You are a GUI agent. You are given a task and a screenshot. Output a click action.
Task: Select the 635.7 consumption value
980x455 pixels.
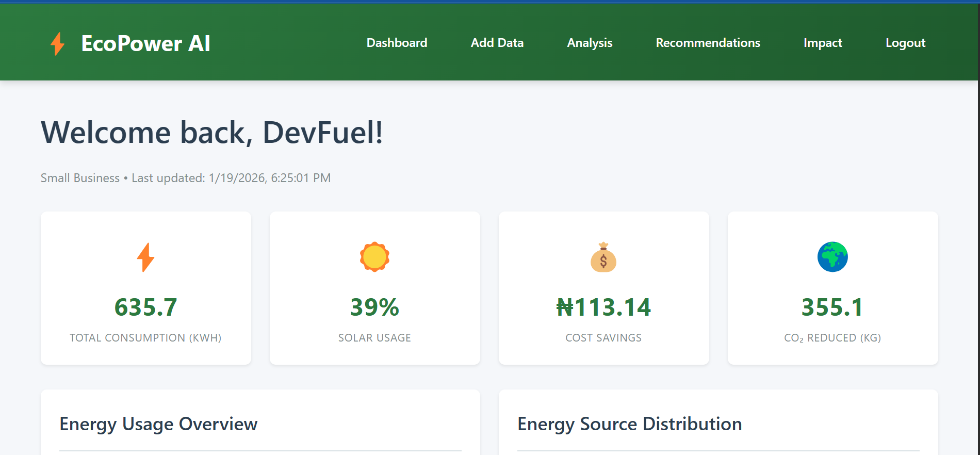click(x=145, y=307)
